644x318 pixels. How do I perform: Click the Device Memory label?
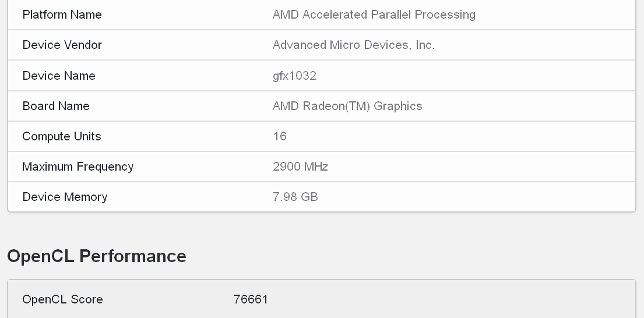click(65, 197)
